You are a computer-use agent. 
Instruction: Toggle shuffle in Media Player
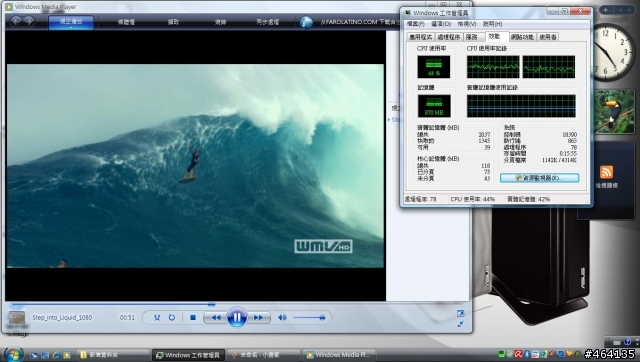(x=157, y=318)
